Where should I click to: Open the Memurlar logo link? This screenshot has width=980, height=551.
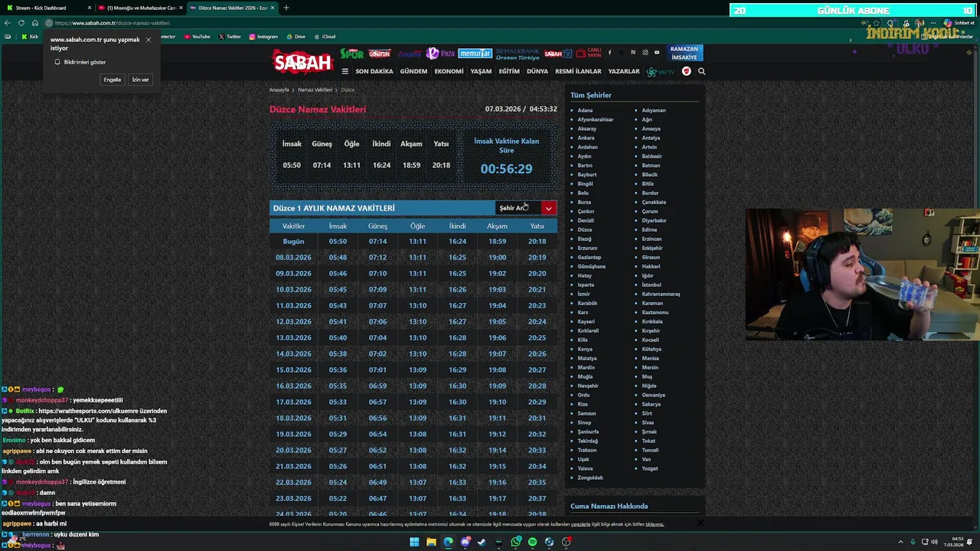coord(475,54)
